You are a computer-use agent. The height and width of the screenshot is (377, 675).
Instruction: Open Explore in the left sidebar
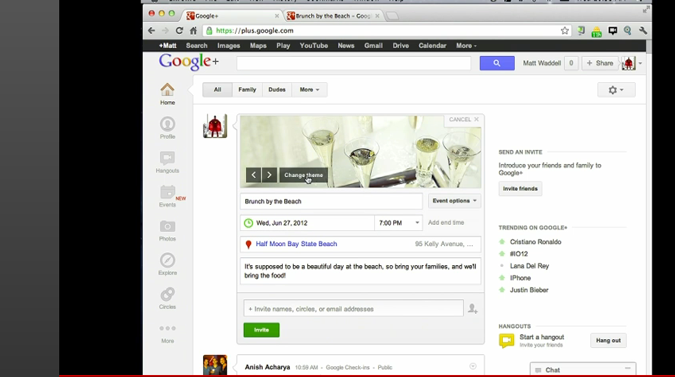pos(167,264)
